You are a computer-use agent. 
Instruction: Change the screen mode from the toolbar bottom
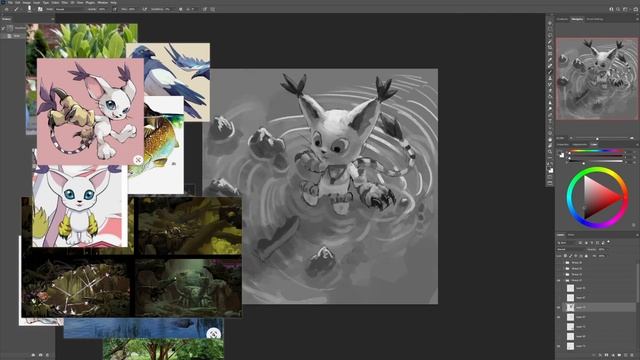550,183
